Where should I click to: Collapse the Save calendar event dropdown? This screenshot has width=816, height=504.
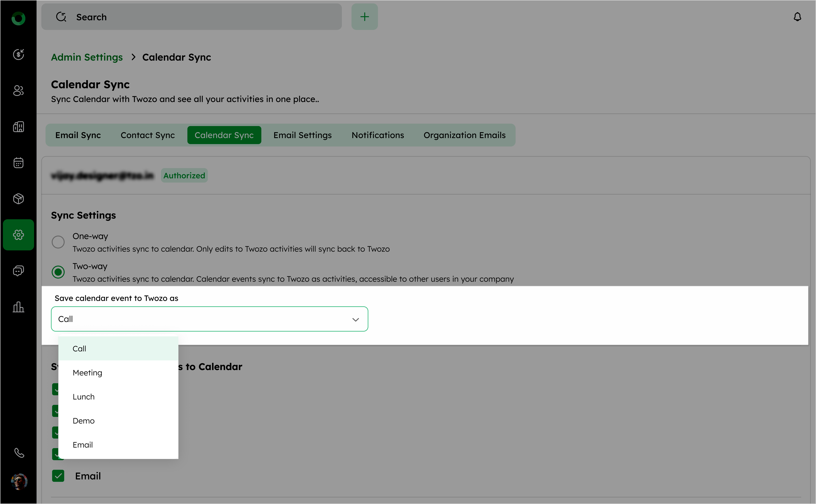[x=355, y=319]
